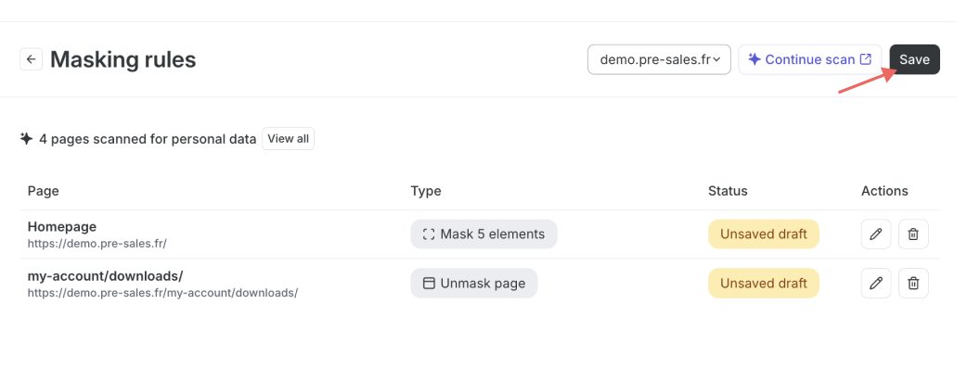Save the masking rules
Screen dimensions: 980x380
914,59
